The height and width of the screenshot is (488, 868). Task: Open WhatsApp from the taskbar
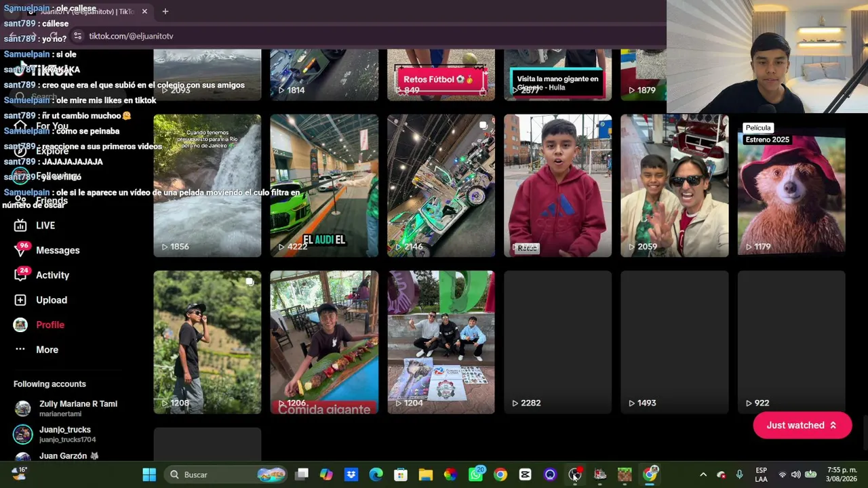[x=476, y=474]
